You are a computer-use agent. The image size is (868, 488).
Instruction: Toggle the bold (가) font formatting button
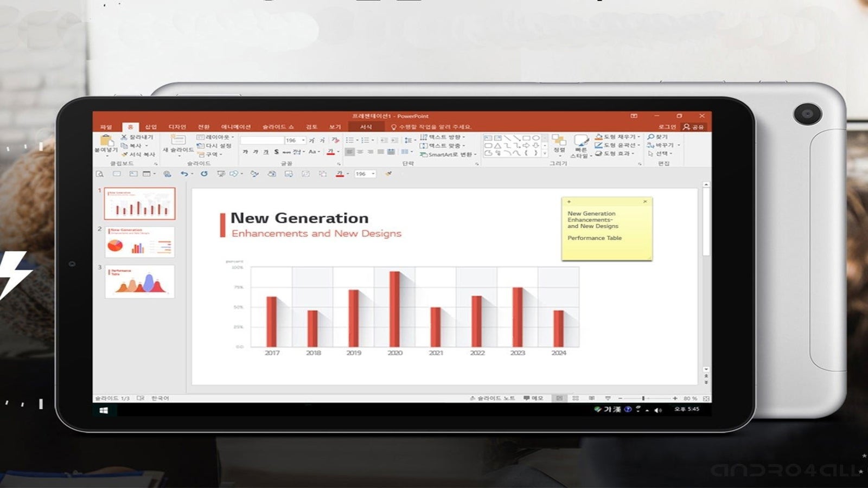coord(245,152)
